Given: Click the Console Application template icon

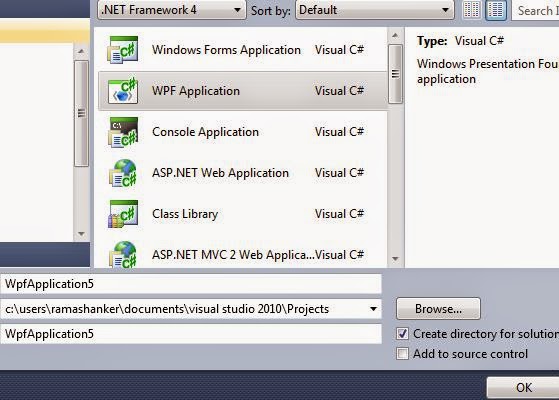Looking at the screenshot, I should tap(123, 132).
